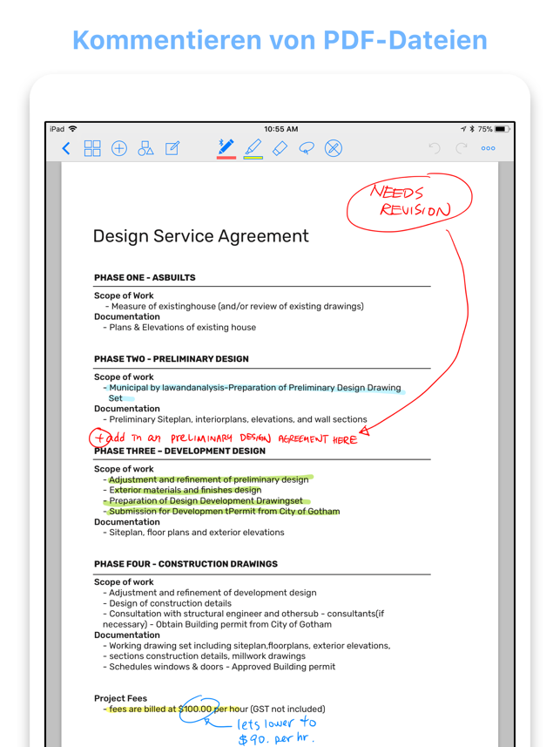Tap line 'sections construction details, millwork drawings'
Viewport: 560px width, 747px height.
coord(205,656)
